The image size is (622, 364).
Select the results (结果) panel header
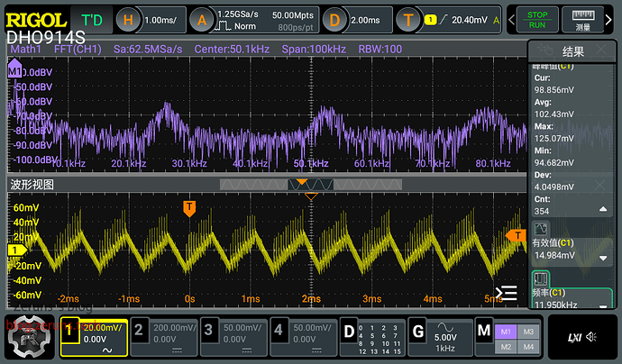tap(573, 51)
